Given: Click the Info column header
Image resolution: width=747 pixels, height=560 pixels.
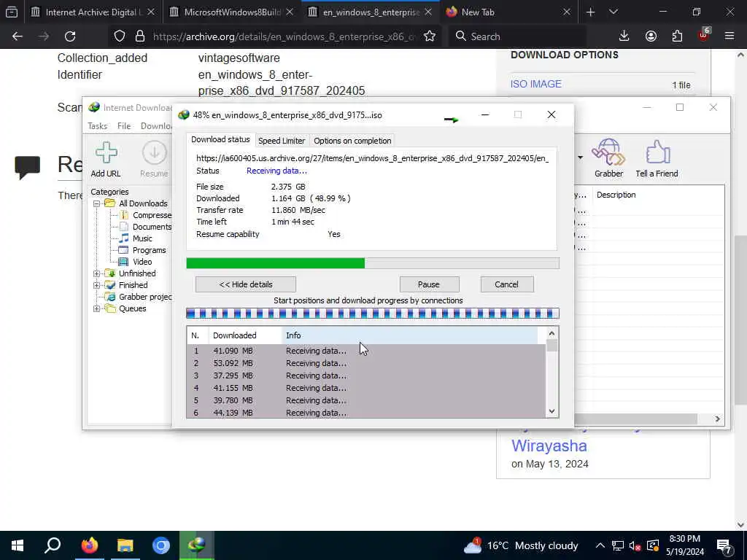Looking at the screenshot, I should [x=410, y=335].
